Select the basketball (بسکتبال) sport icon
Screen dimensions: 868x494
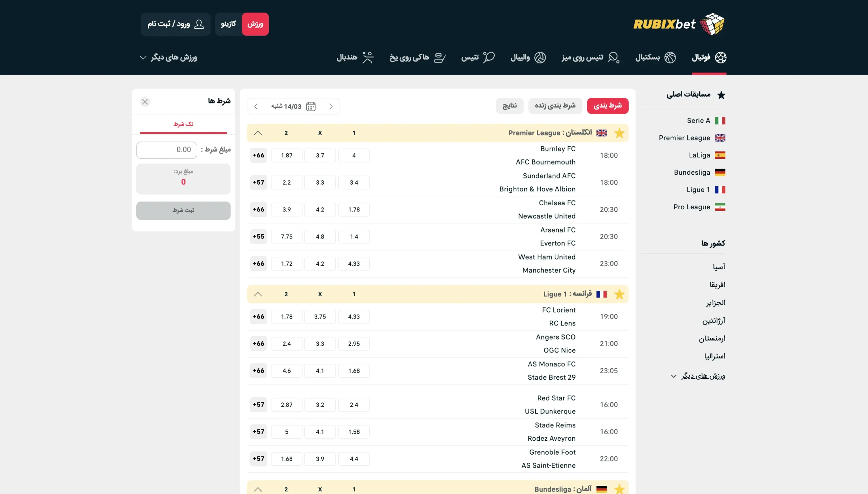point(669,58)
